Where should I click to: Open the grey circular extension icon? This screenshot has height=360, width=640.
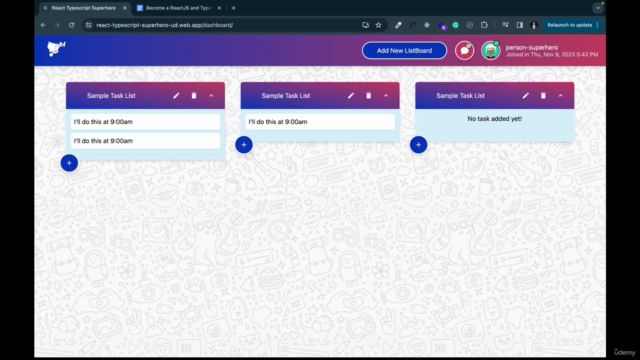tap(470, 25)
